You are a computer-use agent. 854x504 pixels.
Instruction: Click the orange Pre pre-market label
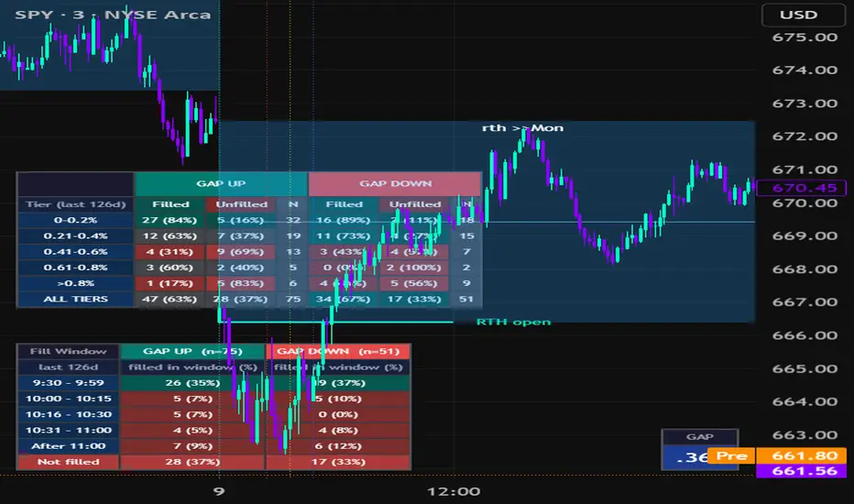(x=731, y=455)
